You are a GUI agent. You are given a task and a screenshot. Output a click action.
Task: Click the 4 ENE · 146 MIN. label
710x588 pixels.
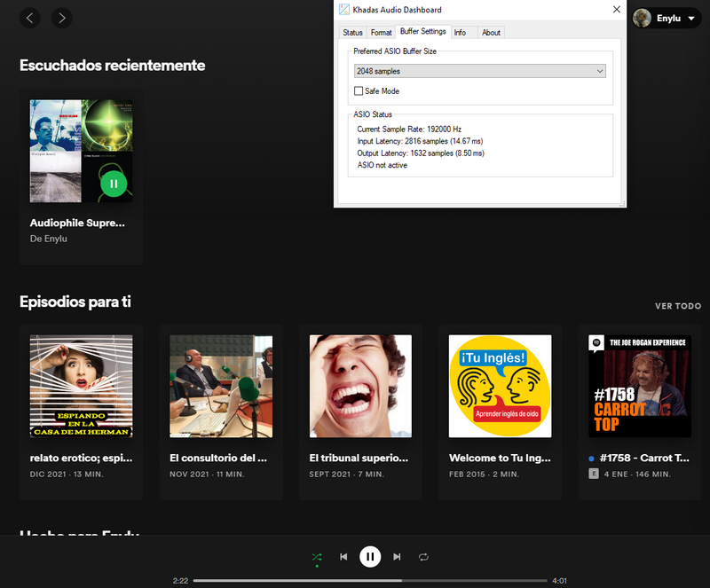click(637, 474)
